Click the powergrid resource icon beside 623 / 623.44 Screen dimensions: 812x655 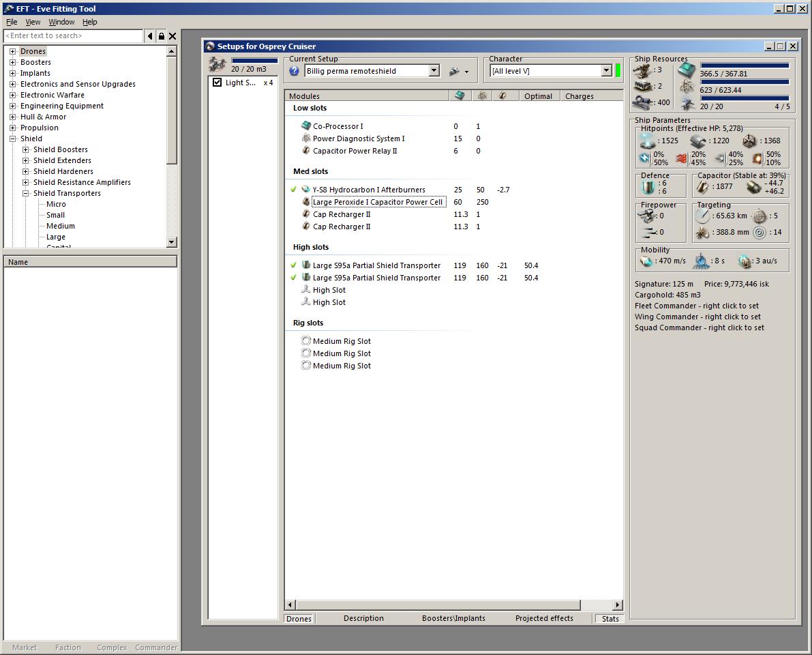point(687,87)
